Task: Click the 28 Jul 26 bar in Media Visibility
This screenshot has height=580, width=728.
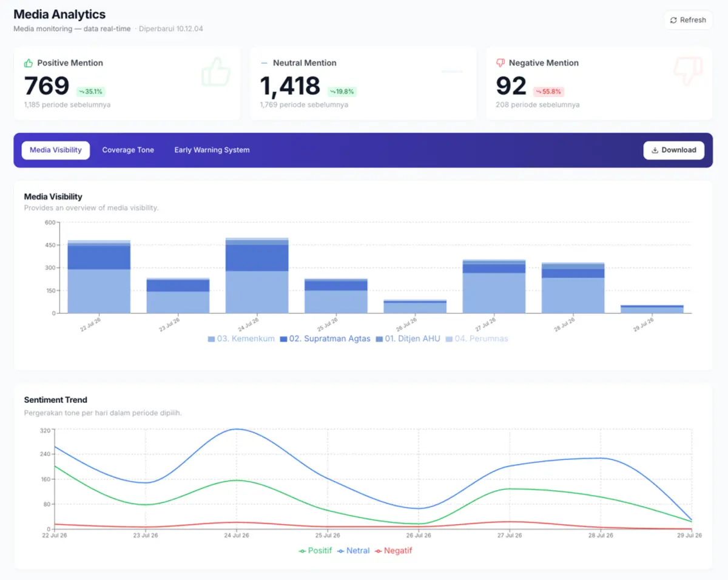Action: pyautogui.click(x=573, y=288)
